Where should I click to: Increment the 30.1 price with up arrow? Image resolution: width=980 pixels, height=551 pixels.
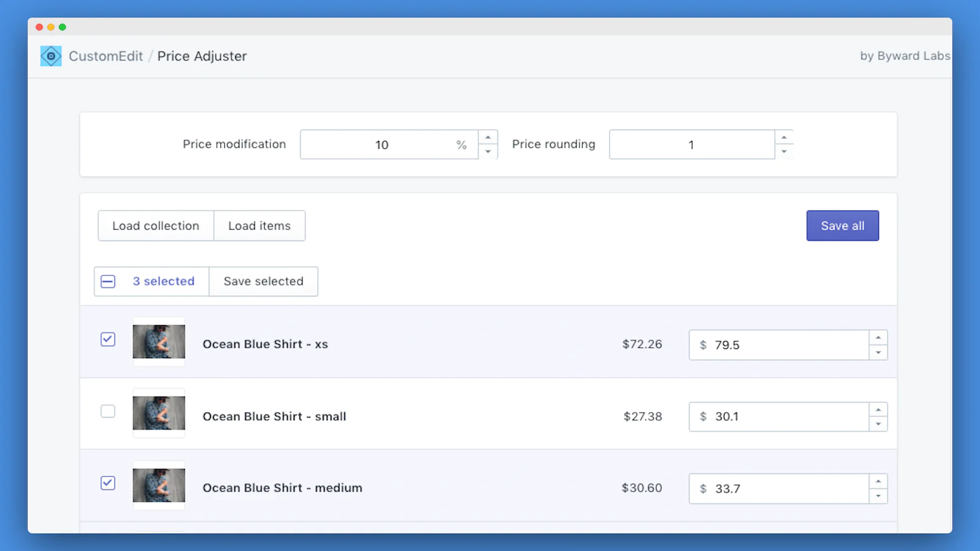point(878,410)
